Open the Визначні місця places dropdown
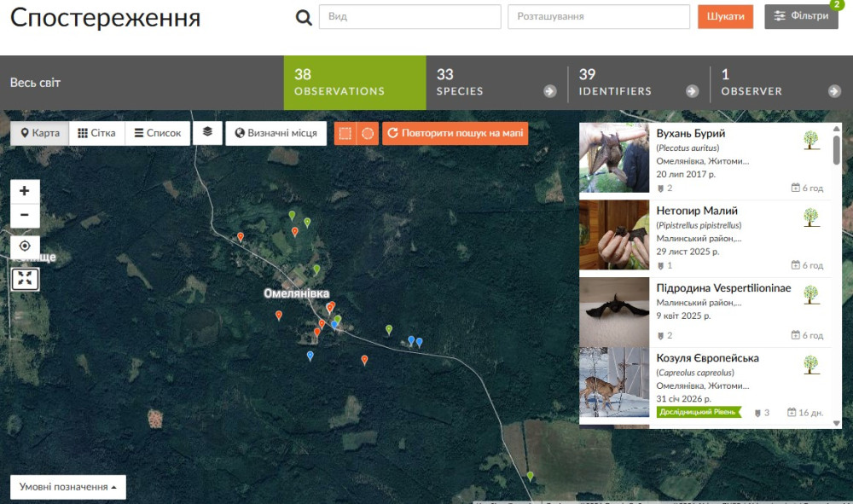The width and height of the screenshot is (853, 504). coord(276,133)
